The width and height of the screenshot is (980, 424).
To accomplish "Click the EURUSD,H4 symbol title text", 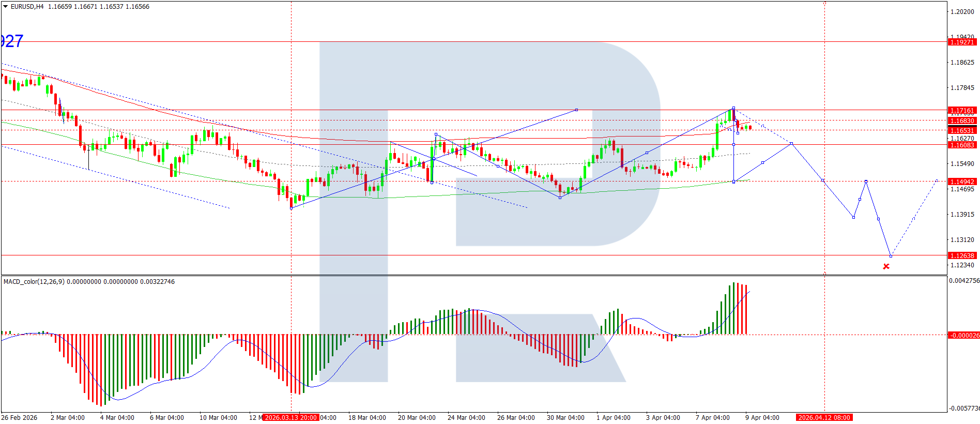I will click(27, 7).
